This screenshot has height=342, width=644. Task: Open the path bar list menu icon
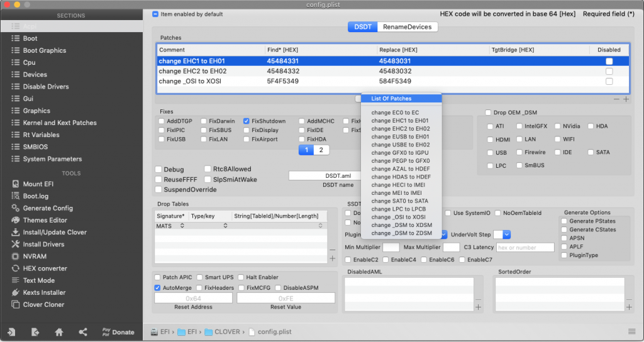pyautogui.click(x=631, y=332)
